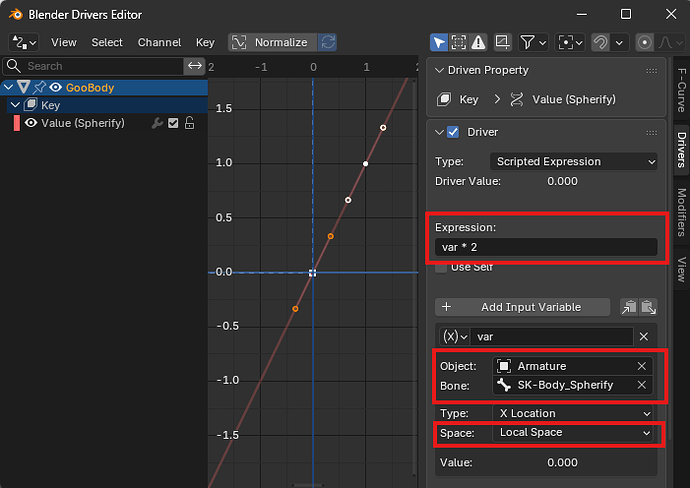Click the Spherify modifiers wrench icon

(157, 123)
